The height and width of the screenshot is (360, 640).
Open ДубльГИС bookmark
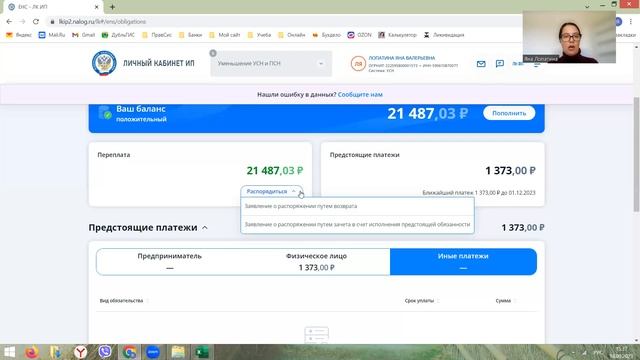click(x=118, y=35)
